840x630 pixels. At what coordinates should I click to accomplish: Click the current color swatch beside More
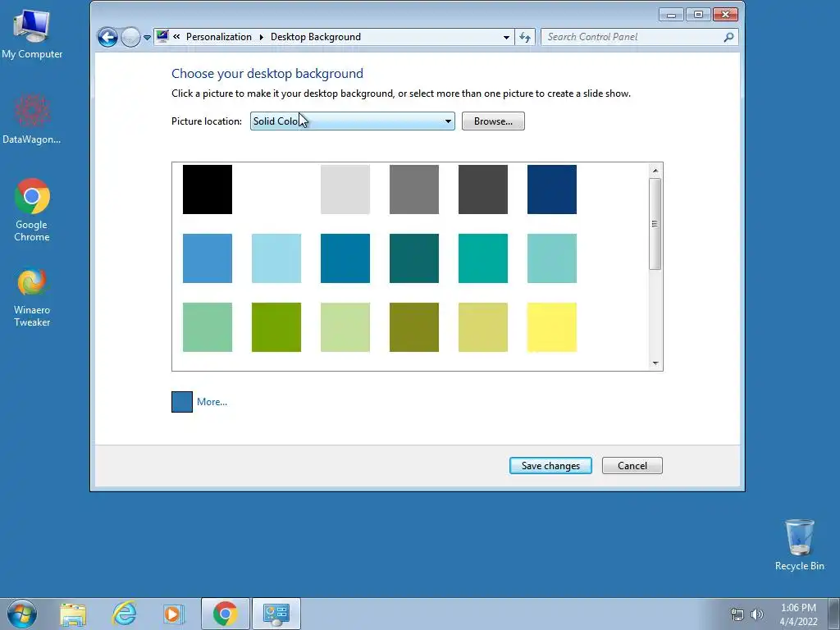coord(182,402)
